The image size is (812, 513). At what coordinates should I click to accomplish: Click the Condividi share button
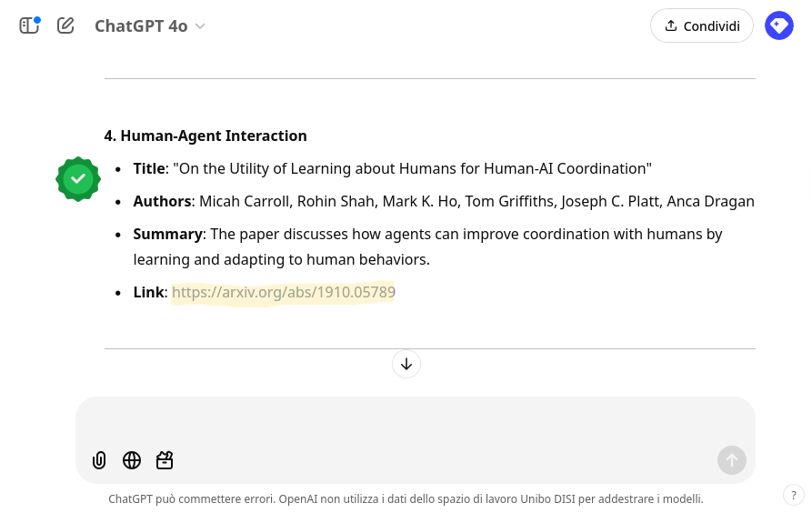pos(702,25)
